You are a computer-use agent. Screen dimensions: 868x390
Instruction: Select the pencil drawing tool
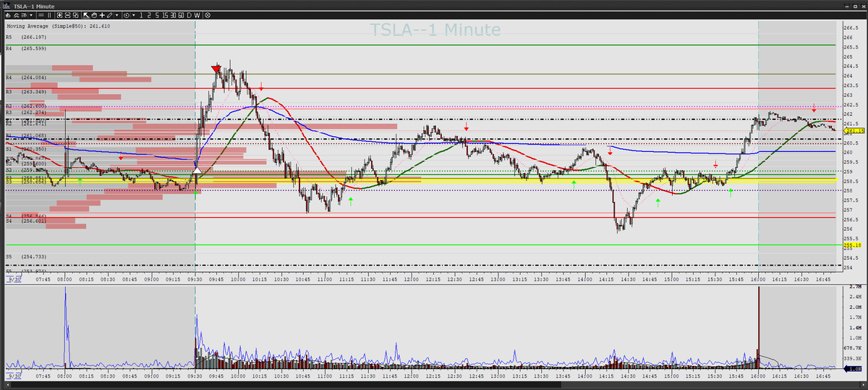coord(109,15)
